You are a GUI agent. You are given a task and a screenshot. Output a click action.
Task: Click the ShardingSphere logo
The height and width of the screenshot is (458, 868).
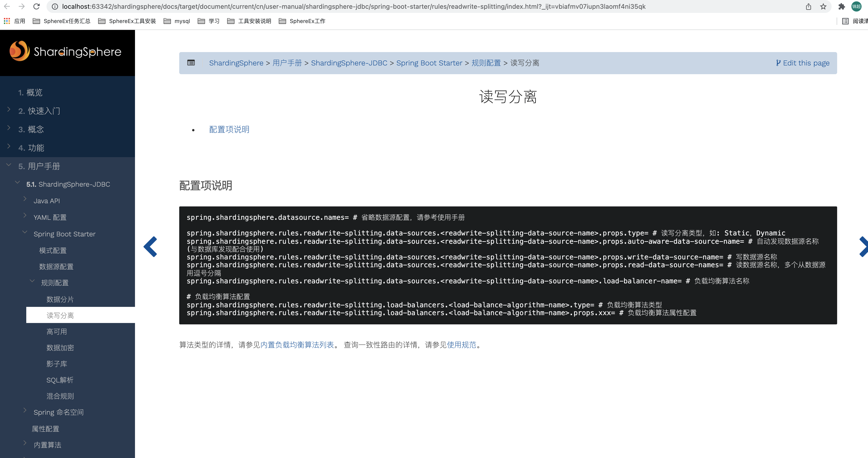tap(65, 51)
